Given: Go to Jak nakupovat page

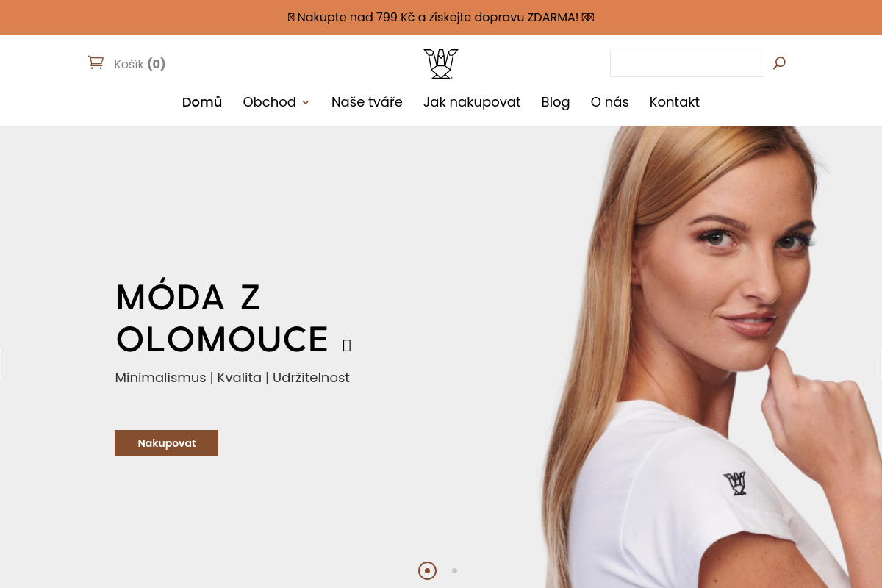Looking at the screenshot, I should pyautogui.click(x=472, y=102).
